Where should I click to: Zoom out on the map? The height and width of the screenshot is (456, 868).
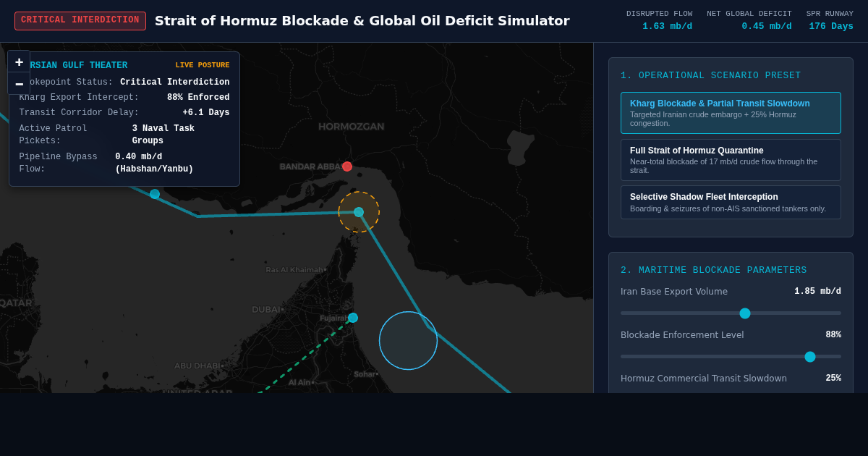(19, 83)
